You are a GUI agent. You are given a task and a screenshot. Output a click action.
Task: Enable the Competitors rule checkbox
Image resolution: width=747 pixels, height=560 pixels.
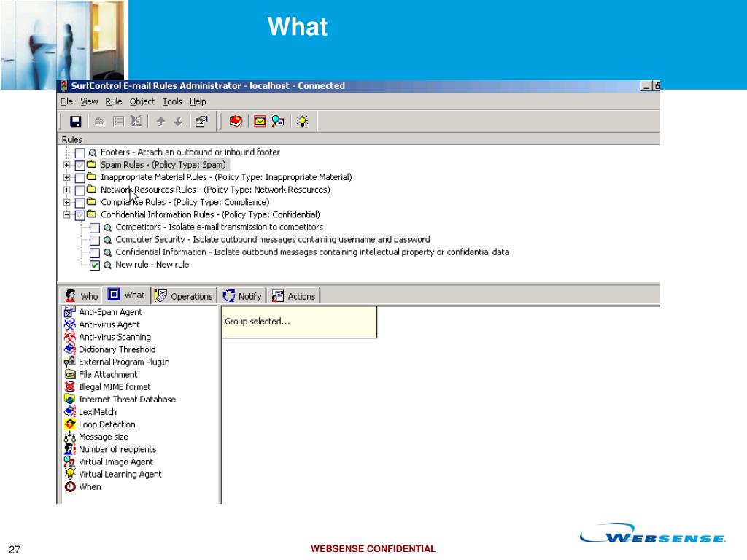pyautogui.click(x=95, y=227)
